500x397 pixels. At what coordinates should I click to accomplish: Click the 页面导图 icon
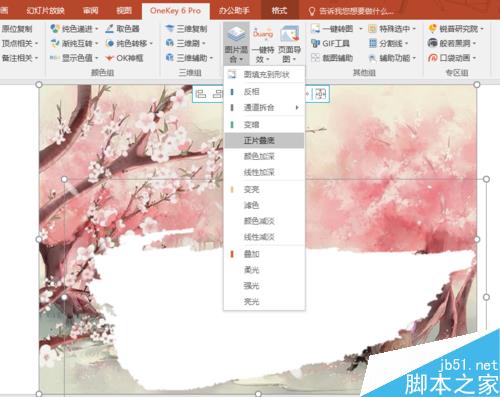pos(289,34)
